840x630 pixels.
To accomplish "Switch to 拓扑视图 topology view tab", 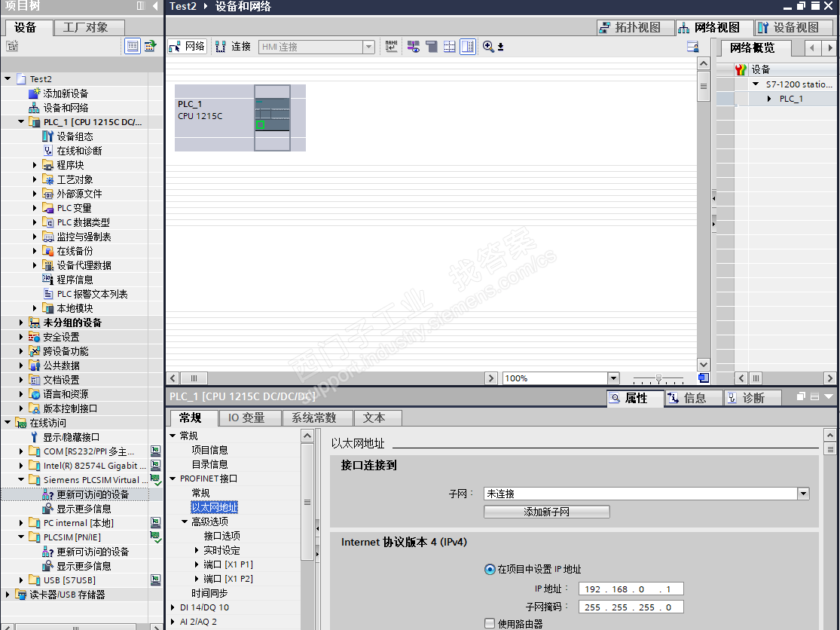I will click(x=635, y=27).
